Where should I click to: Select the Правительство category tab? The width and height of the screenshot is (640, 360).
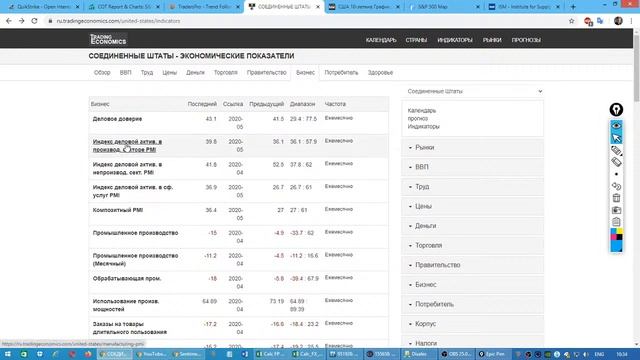[267, 73]
